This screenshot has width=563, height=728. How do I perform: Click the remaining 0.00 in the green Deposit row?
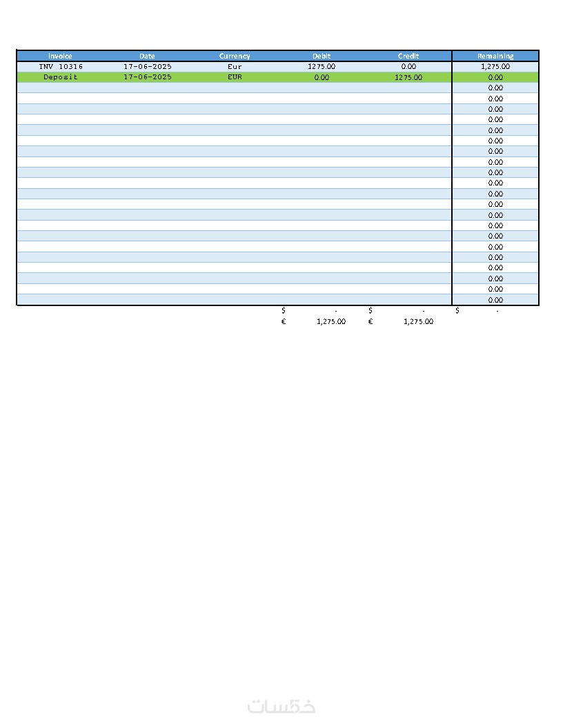pos(495,77)
